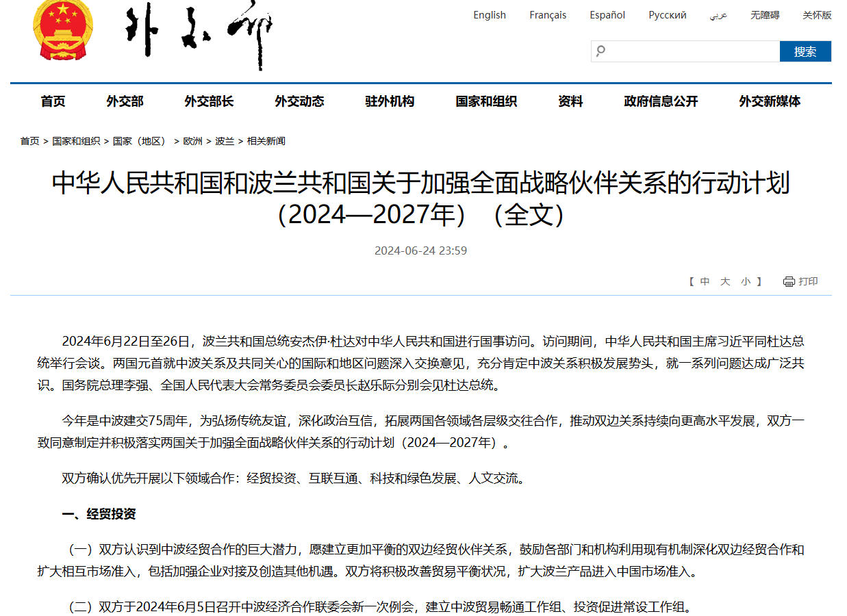
Task: Switch site language to English
Action: (x=489, y=14)
